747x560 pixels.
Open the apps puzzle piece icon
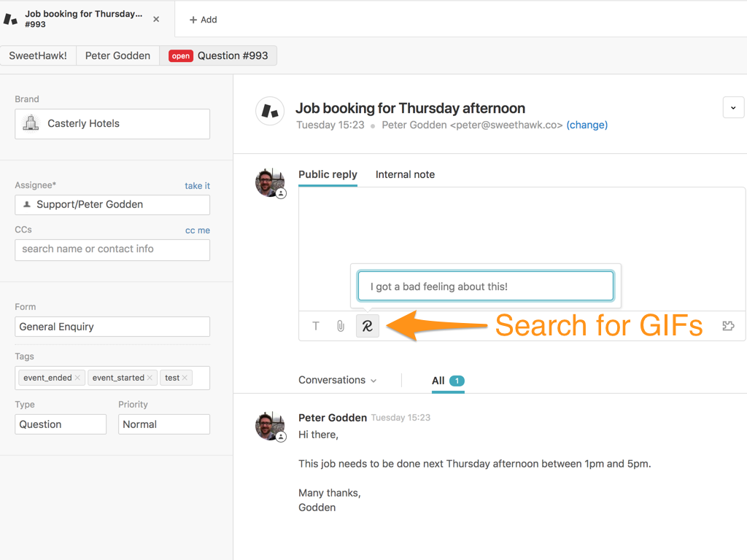727,326
